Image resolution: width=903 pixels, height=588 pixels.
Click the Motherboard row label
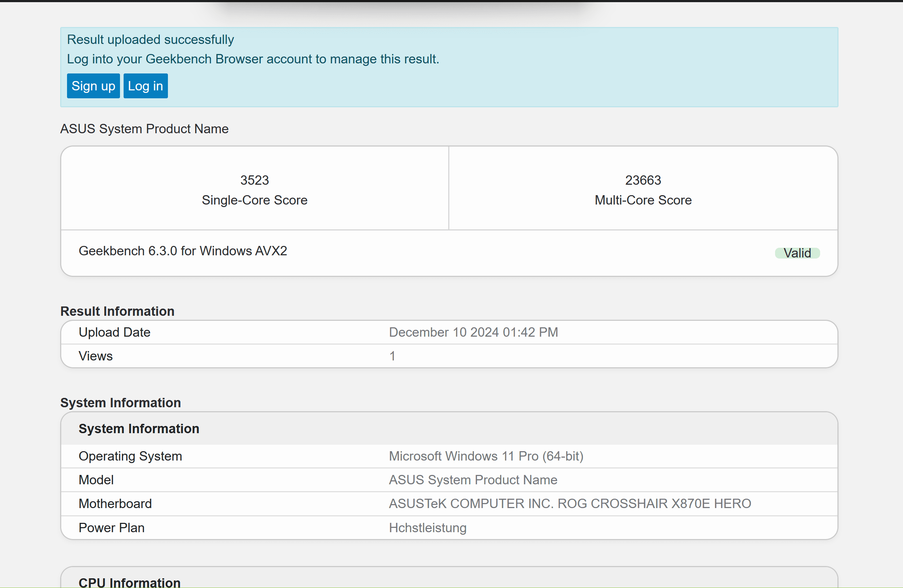115,504
